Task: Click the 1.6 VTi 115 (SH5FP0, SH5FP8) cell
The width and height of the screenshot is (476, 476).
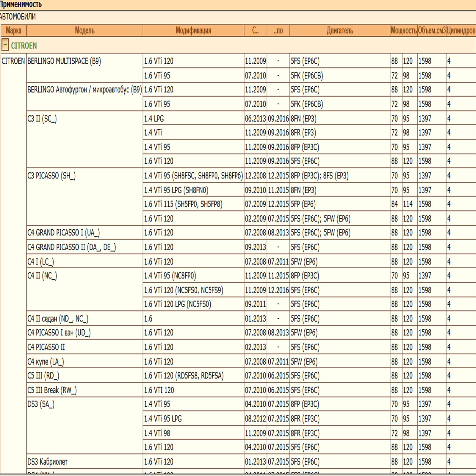Action: [x=183, y=204]
